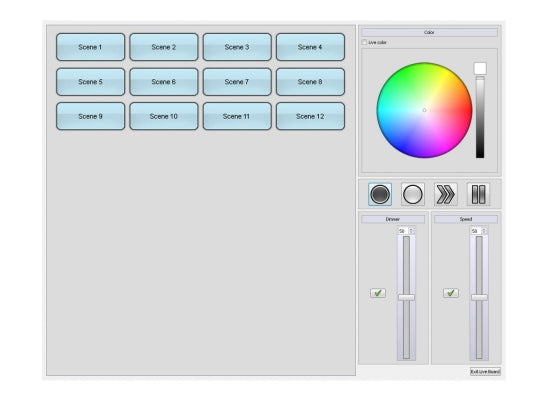Click the Dimmer panel header
The height and width of the screenshot is (400, 550).
coord(393,219)
